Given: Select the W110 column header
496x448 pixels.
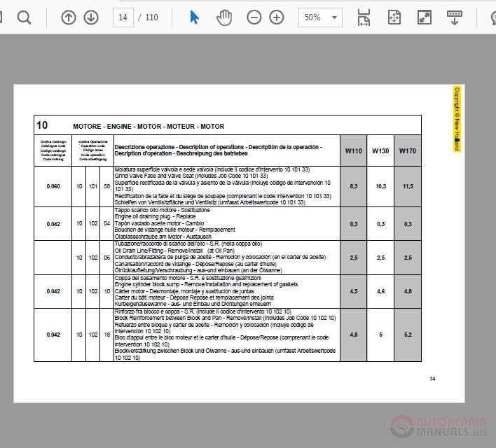Looking at the screenshot, I should click(x=353, y=150).
